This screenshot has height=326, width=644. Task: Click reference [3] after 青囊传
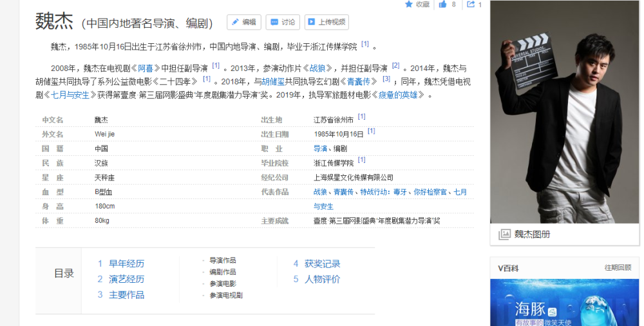tap(386, 79)
